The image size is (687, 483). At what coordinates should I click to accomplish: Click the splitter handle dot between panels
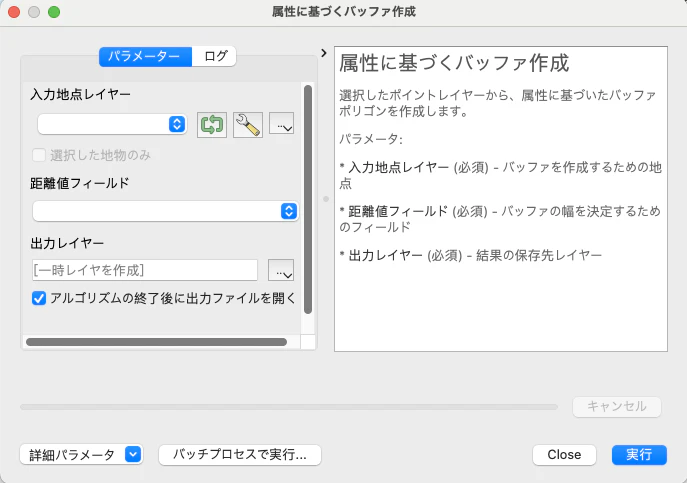click(326, 199)
